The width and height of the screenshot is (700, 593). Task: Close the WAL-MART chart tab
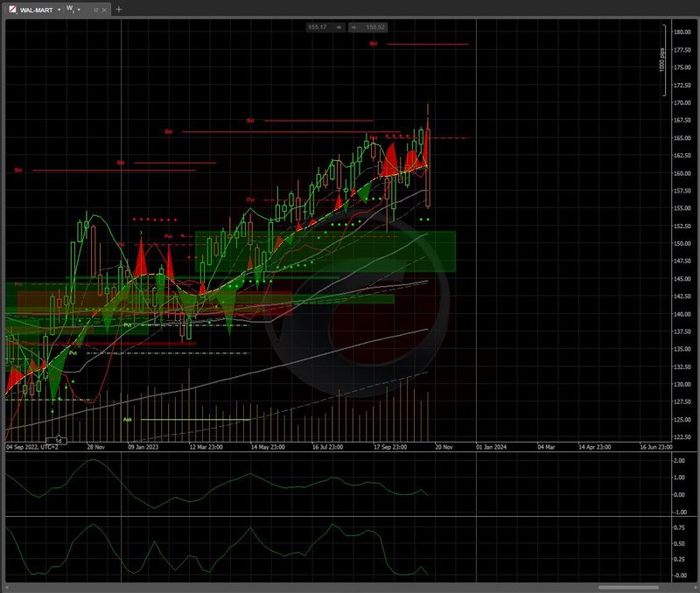pyautogui.click(x=105, y=9)
